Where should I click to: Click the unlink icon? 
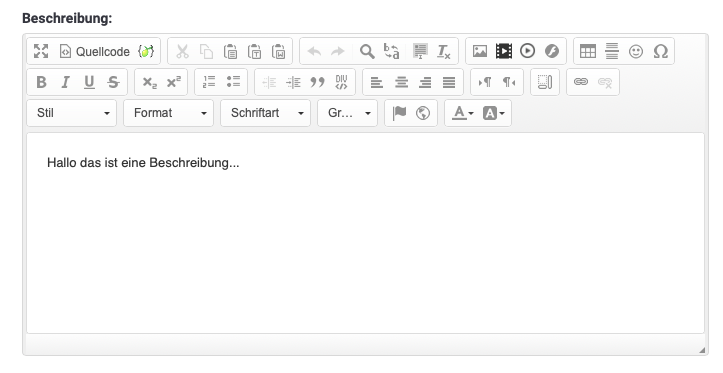click(x=605, y=82)
